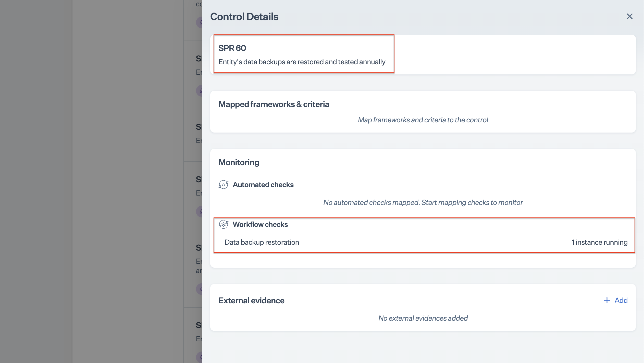
Task: Click the Workflow checks label
Action: (x=260, y=224)
